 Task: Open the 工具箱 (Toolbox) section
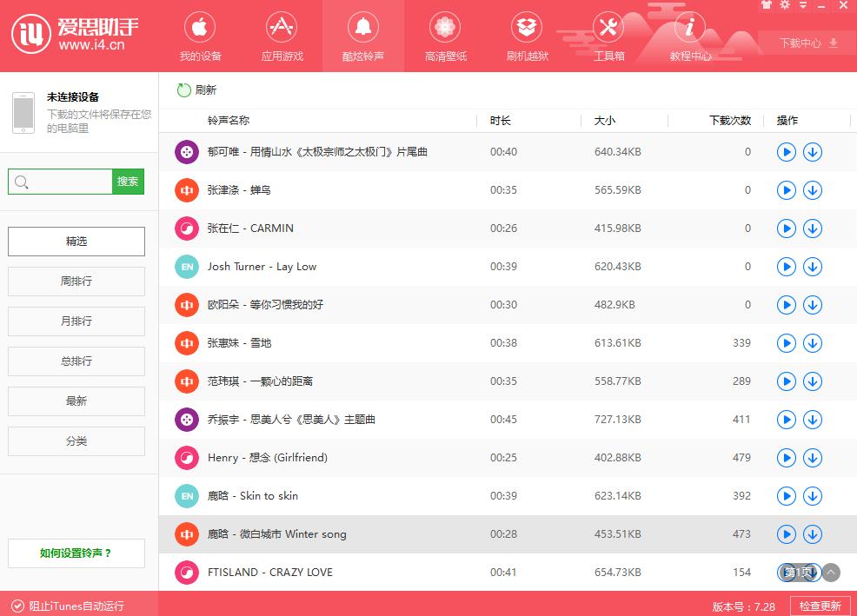coord(607,36)
